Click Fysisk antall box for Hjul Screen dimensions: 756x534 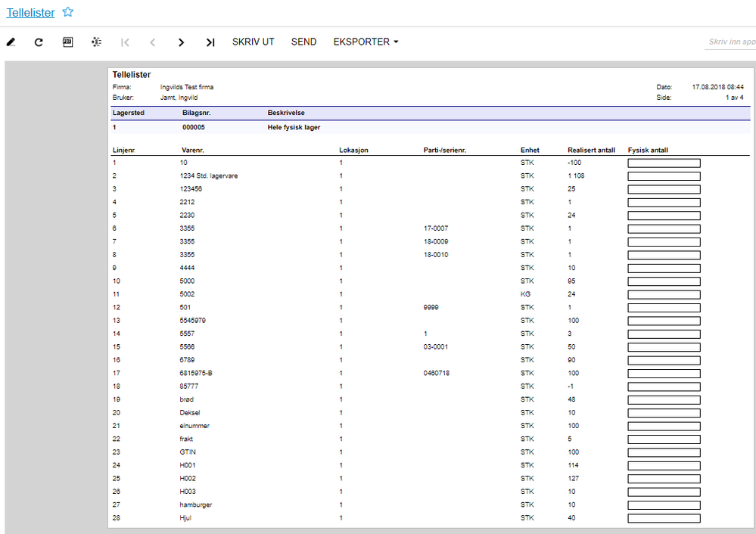(x=664, y=519)
